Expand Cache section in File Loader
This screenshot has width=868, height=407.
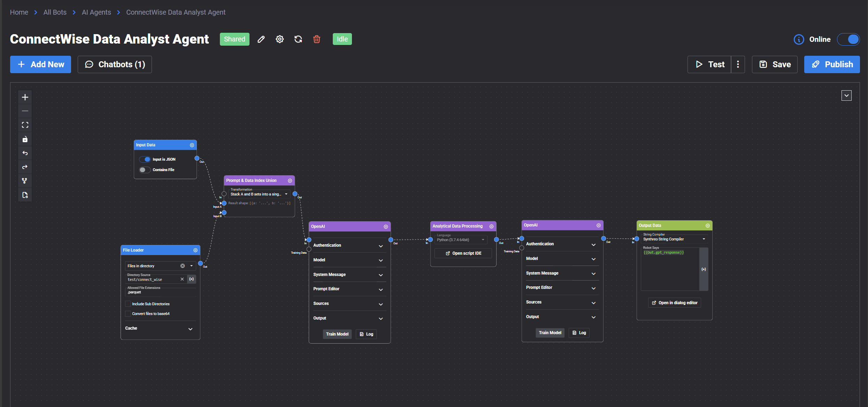click(x=160, y=328)
